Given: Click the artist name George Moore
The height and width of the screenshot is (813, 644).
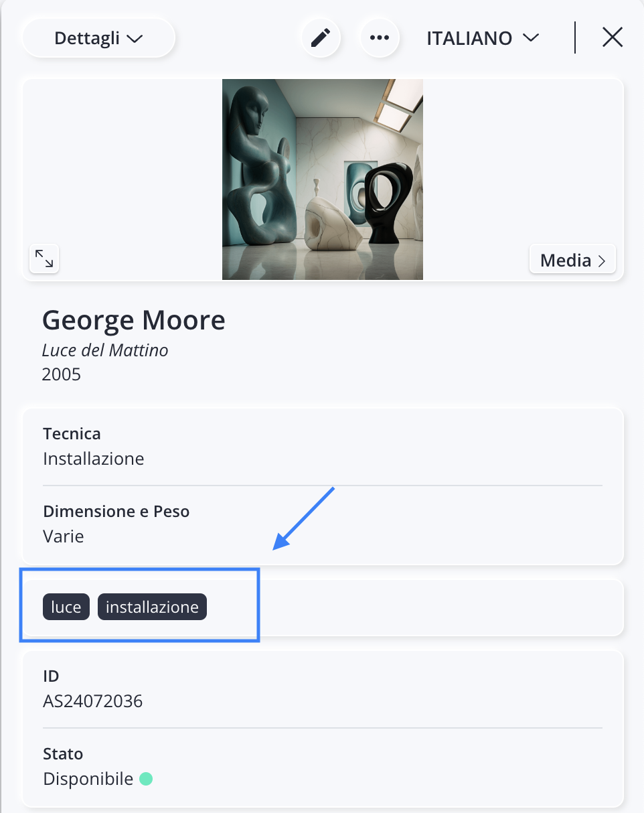Looking at the screenshot, I should coord(134,320).
